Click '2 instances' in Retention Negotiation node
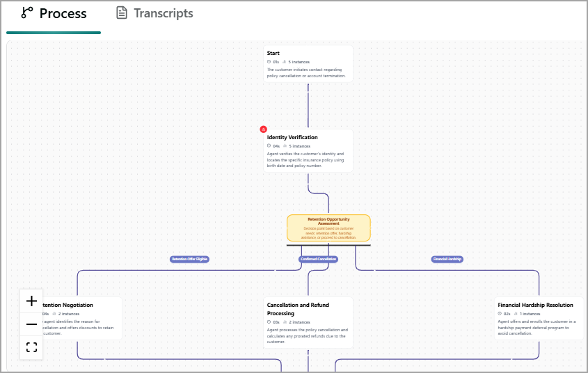 pos(69,314)
